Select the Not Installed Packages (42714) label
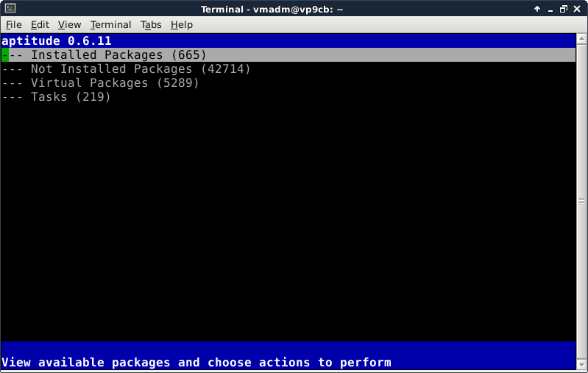588x373 pixels. click(141, 69)
